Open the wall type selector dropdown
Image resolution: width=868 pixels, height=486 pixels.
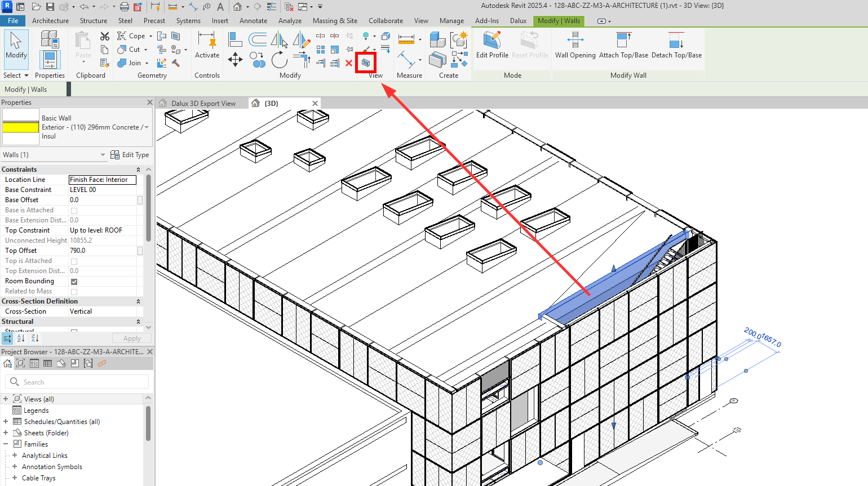(x=147, y=127)
